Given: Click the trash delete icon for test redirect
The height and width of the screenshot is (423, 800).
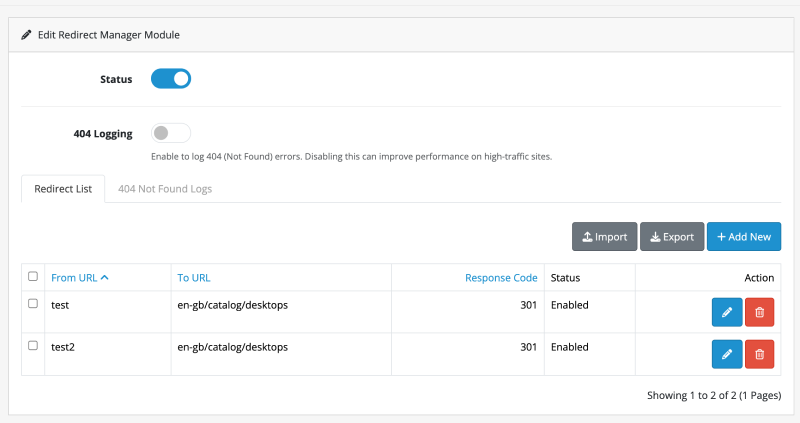Looking at the screenshot, I should coord(759,312).
